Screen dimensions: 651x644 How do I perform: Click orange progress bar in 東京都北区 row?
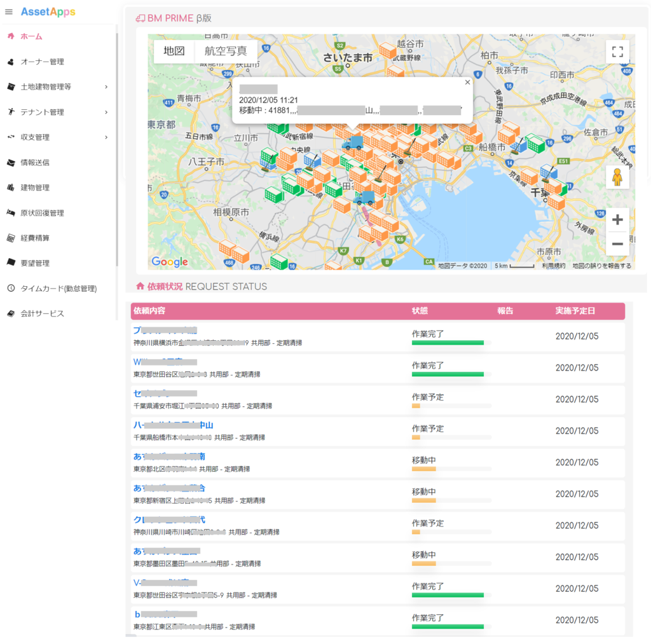click(424, 469)
